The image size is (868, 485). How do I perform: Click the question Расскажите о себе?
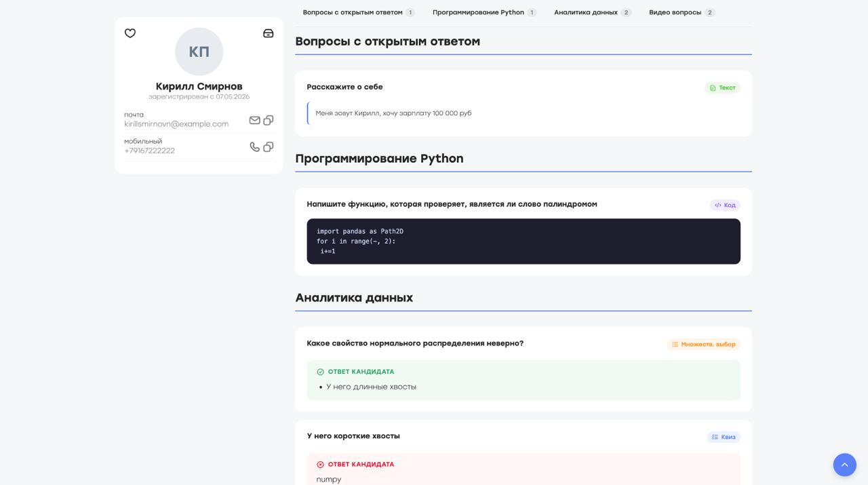(x=344, y=87)
